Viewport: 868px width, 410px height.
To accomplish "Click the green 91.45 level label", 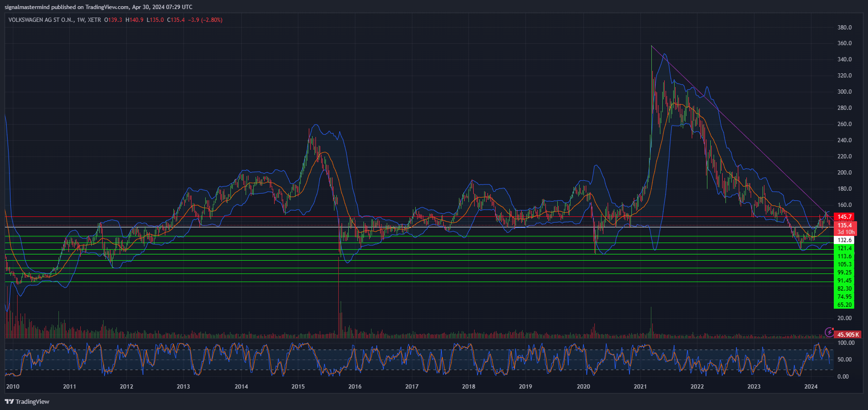I will (x=844, y=281).
